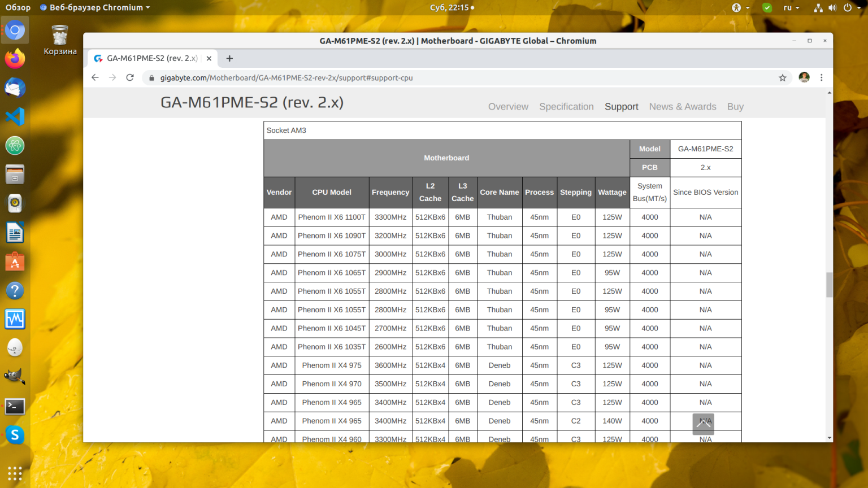This screenshot has width=868, height=488.
Task: Click the page vertical scrollbar thumb
Action: [x=829, y=285]
